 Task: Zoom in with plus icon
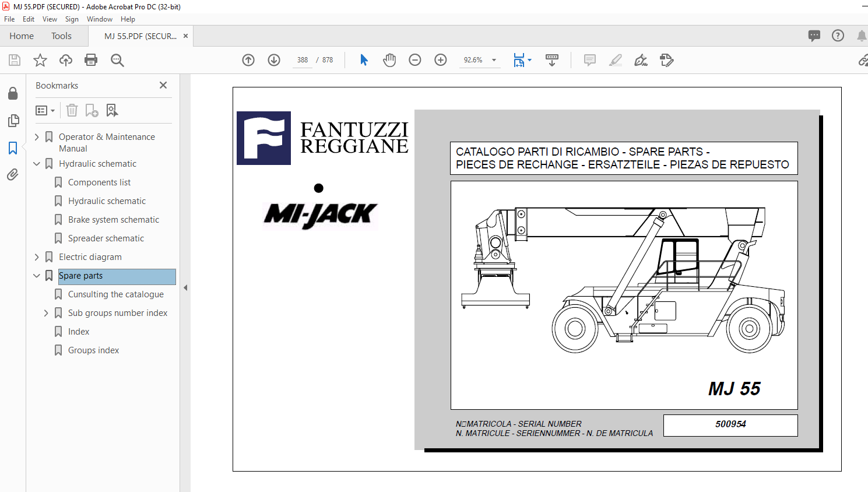point(441,60)
